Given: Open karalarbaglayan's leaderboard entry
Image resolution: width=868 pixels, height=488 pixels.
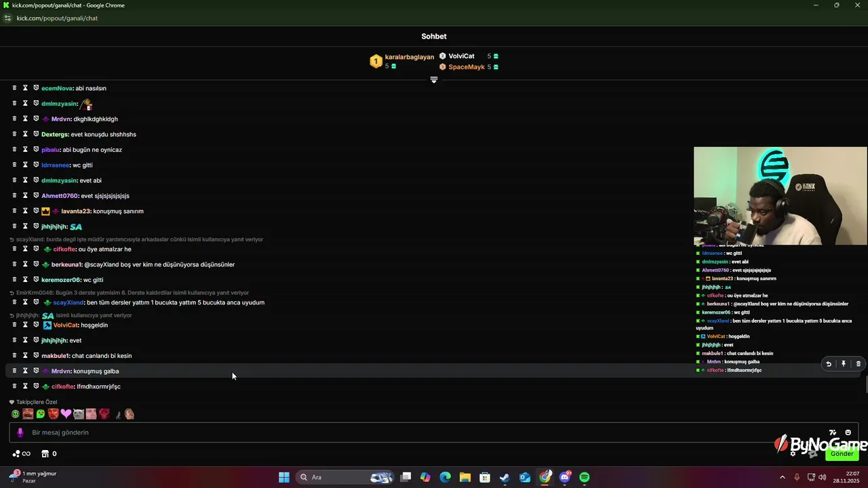Looking at the screenshot, I should (x=401, y=62).
